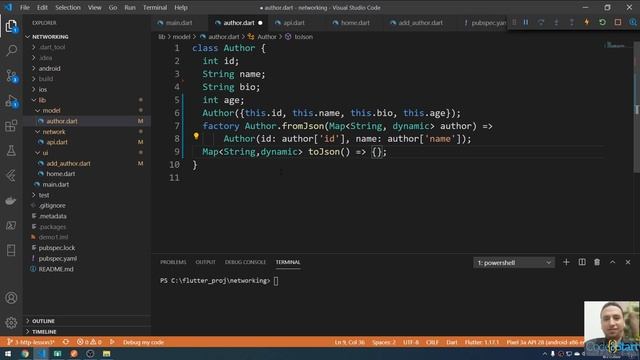Switch to main.dart editor tab

179,23
